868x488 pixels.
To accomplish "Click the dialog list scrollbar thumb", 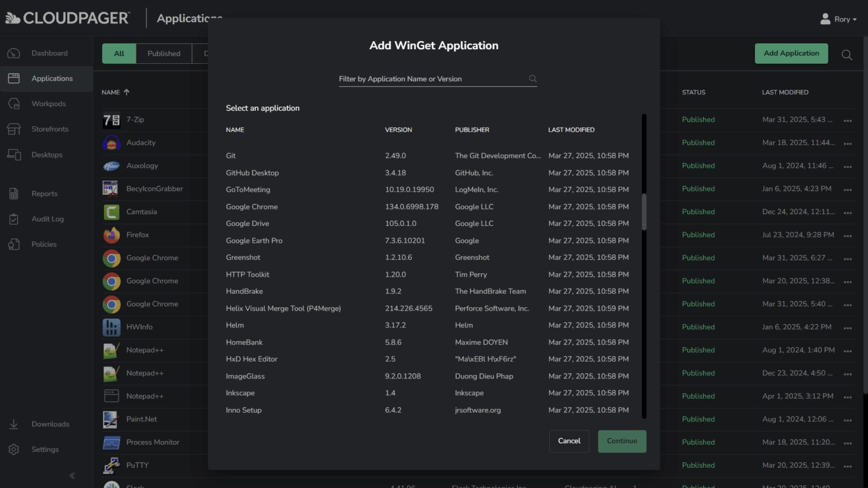I will tap(644, 212).
